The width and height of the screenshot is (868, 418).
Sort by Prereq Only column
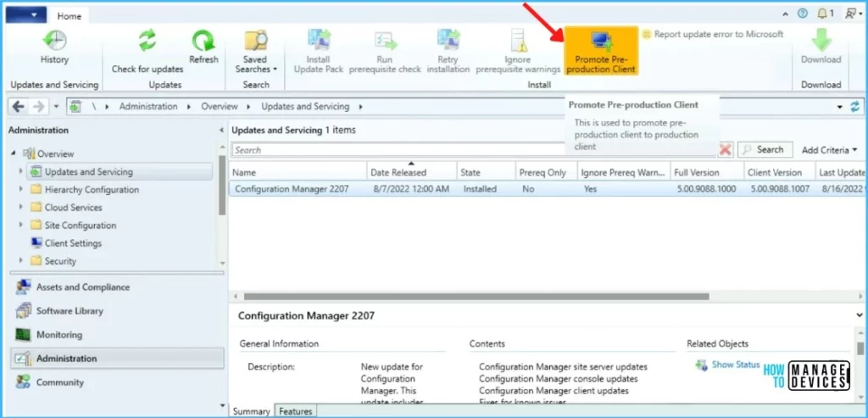546,172
